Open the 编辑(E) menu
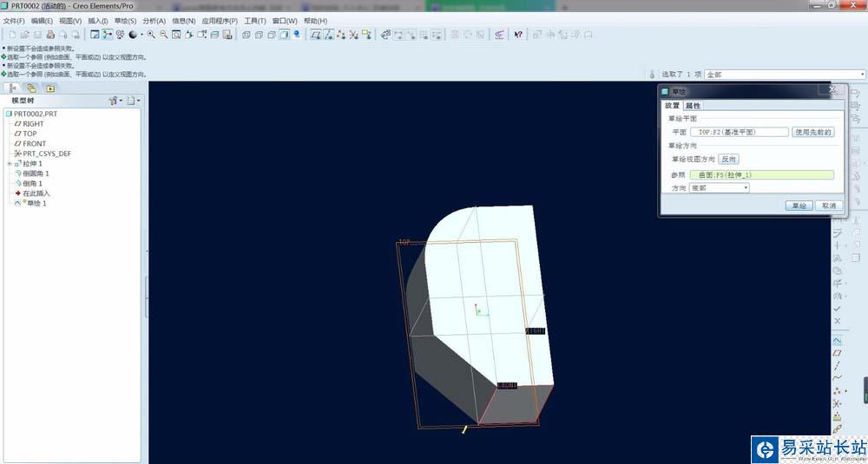The image size is (868, 464). pyautogui.click(x=42, y=21)
